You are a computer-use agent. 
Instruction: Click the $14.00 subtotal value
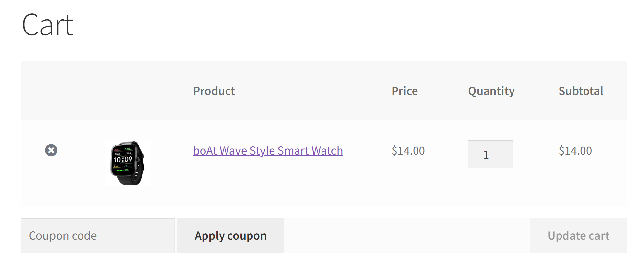click(x=575, y=150)
